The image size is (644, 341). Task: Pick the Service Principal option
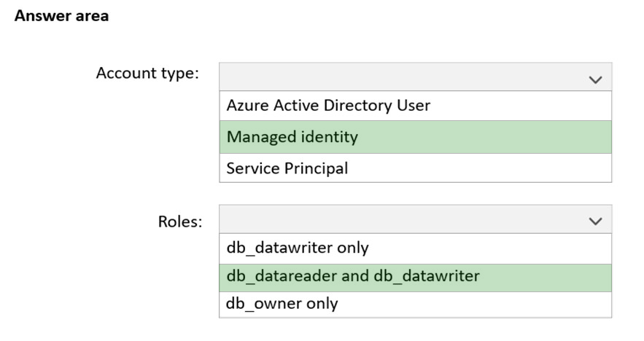click(x=415, y=168)
